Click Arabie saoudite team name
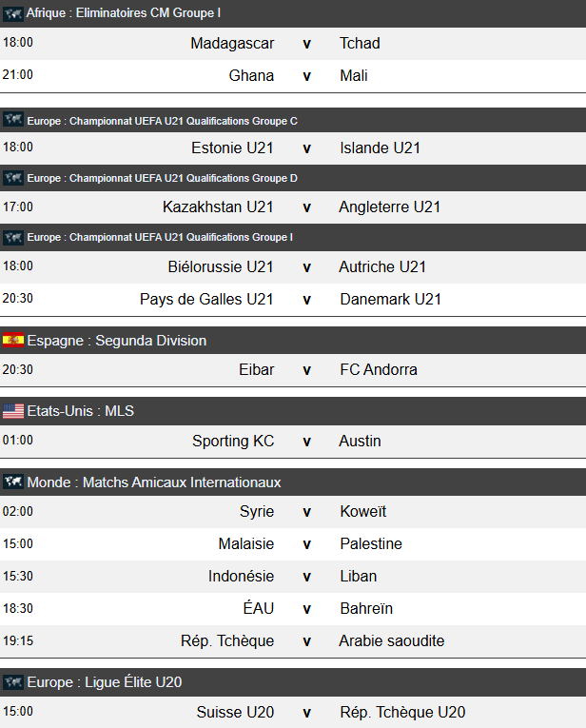The height and width of the screenshot is (728, 586). pos(391,641)
